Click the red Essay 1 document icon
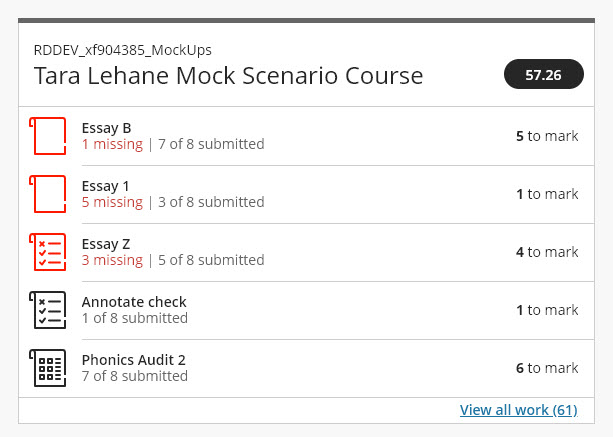The width and height of the screenshot is (613, 437). tap(48, 194)
